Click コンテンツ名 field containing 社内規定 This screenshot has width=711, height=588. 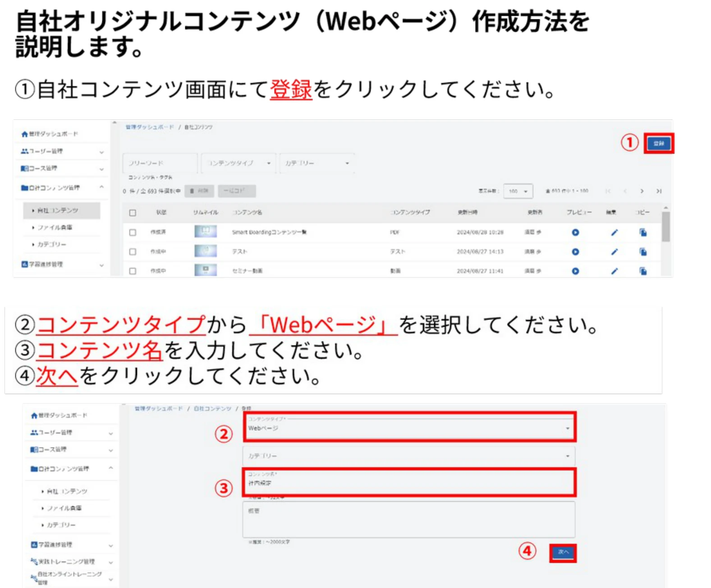click(x=409, y=483)
